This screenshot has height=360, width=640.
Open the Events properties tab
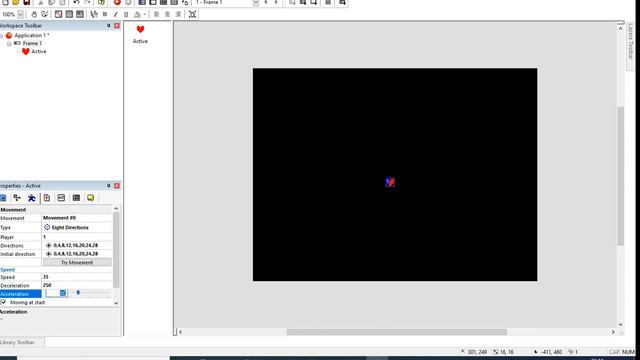tap(76, 198)
